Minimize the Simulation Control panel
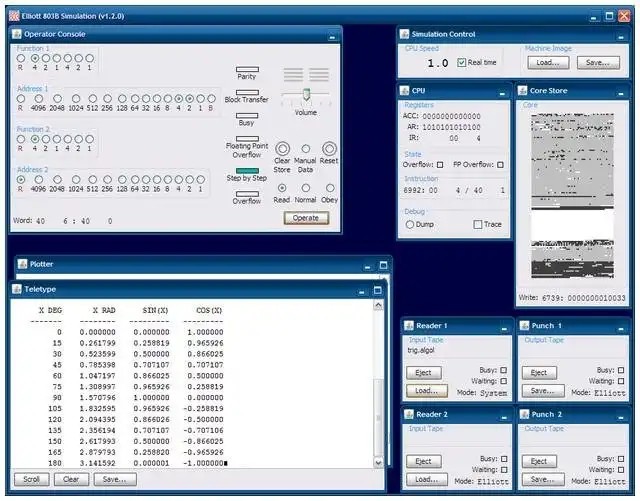 [x=621, y=37]
